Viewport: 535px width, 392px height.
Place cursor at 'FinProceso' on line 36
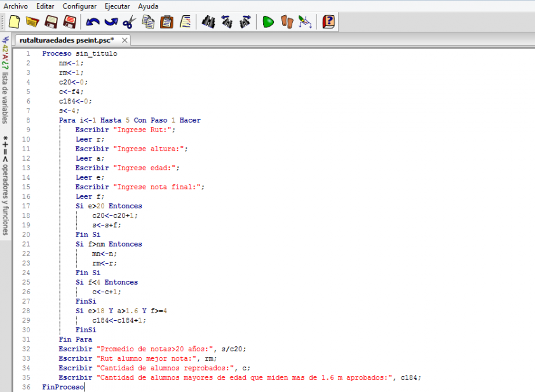coord(63,387)
